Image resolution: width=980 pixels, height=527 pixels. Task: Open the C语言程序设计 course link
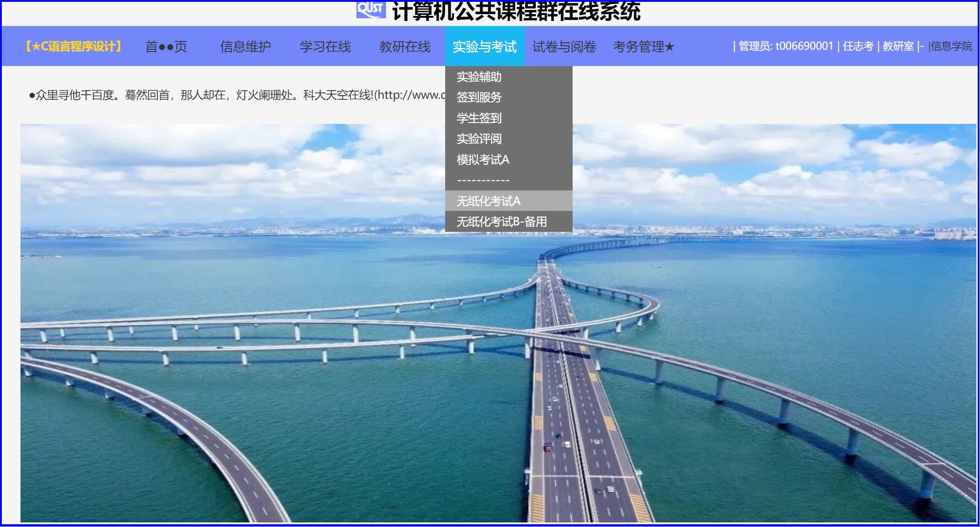(74, 46)
